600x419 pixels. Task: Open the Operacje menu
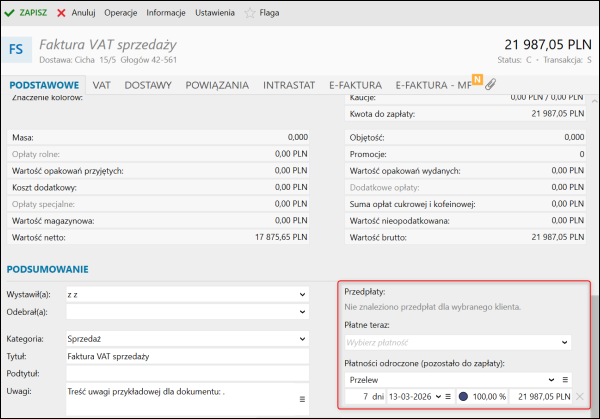pos(121,14)
